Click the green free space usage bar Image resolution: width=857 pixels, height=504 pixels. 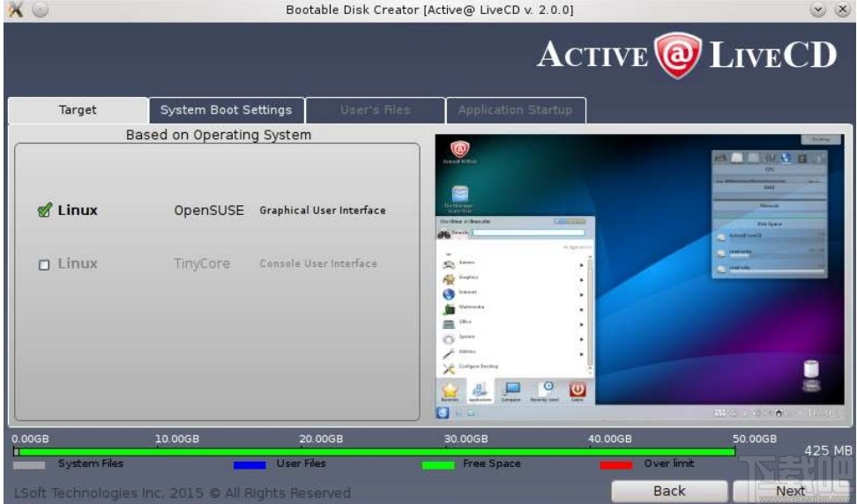tap(377, 452)
